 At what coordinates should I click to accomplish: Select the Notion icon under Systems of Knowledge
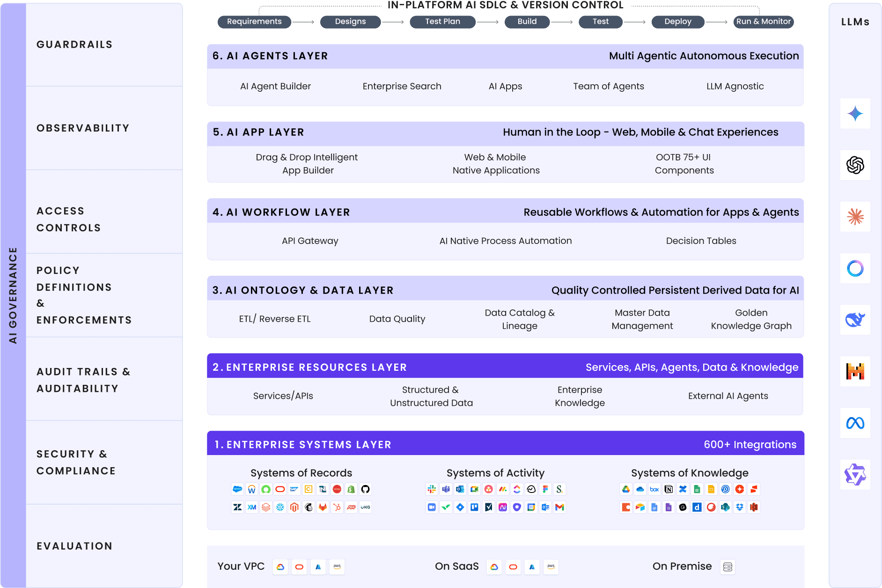[x=669, y=490]
